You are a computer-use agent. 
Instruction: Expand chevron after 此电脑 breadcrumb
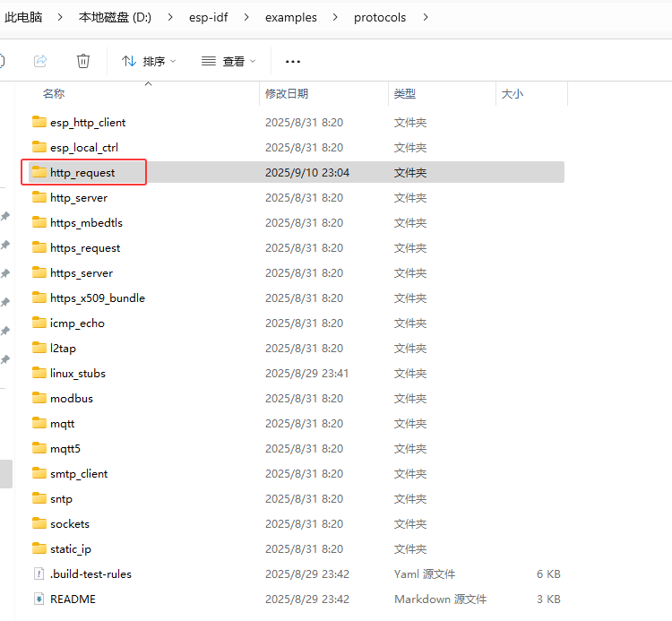pos(60,17)
